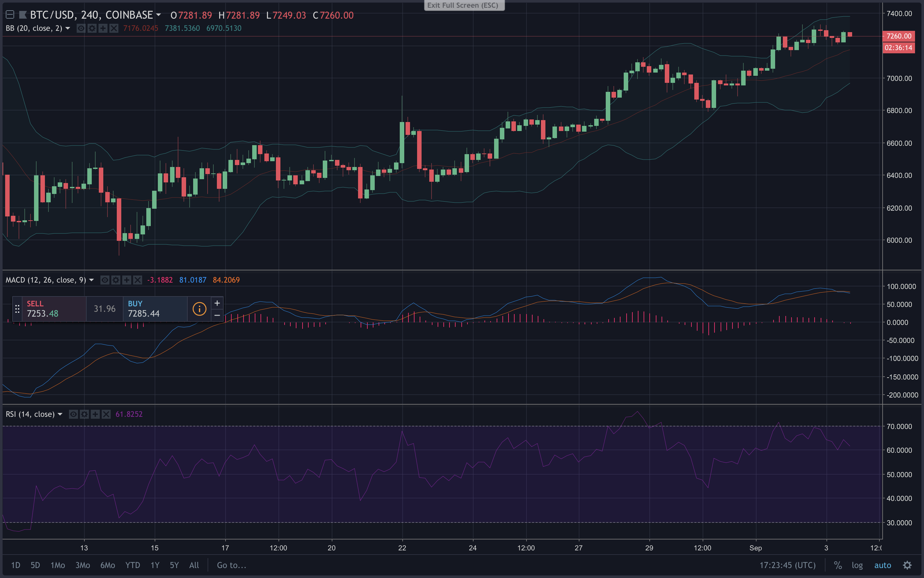The image size is (924, 578).
Task: Click the Sep label on time axis
Action: (756, 548)
